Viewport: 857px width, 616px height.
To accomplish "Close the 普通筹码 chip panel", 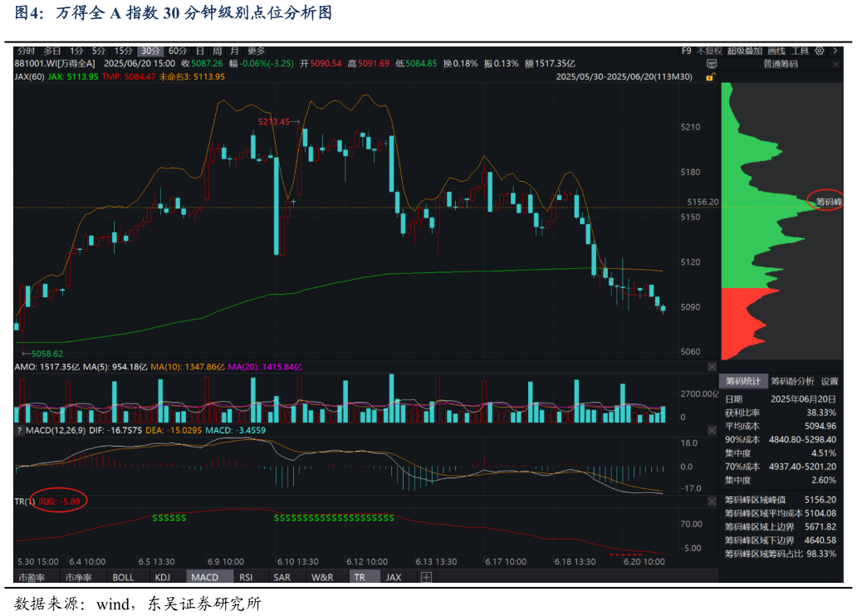I will click(834, 64).
